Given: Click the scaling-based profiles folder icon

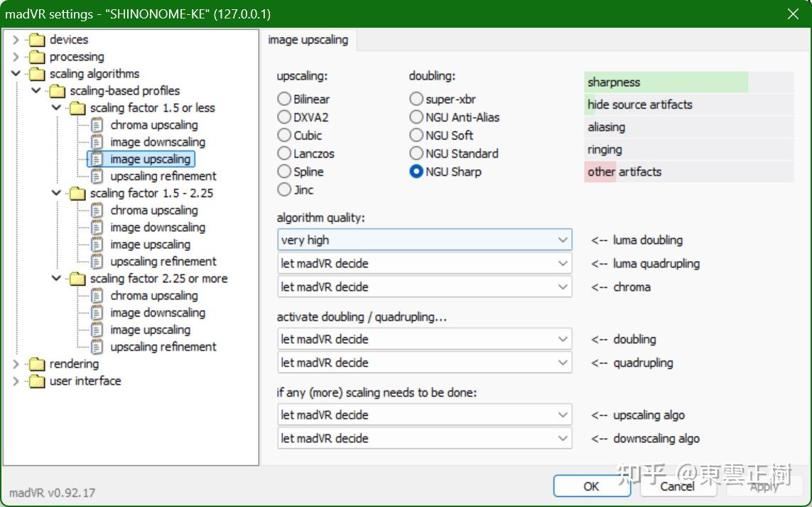Looking at the screenshot, I should click(x=57, y=91).
